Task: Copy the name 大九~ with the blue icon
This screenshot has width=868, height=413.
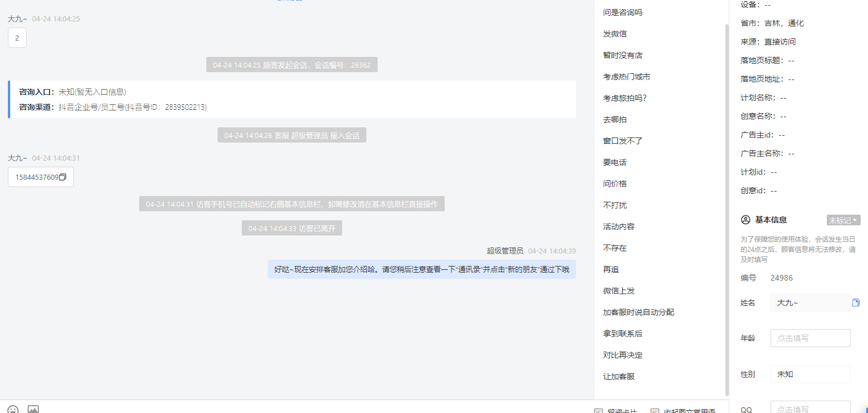Action: (x=856, y=303)
